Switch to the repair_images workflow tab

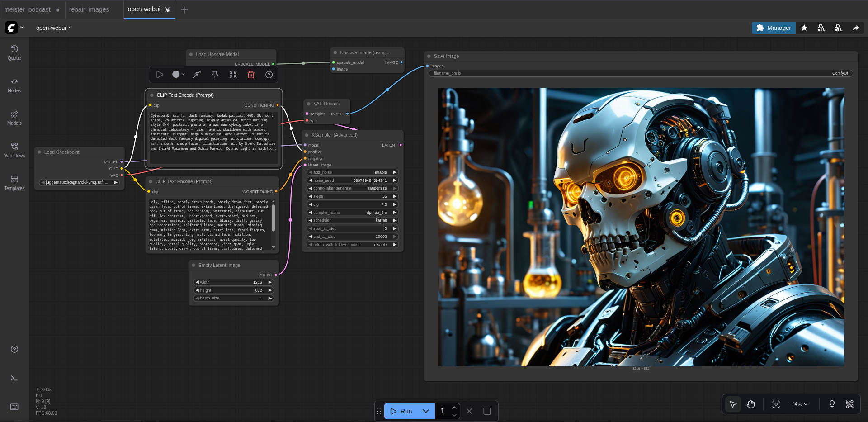89,9
